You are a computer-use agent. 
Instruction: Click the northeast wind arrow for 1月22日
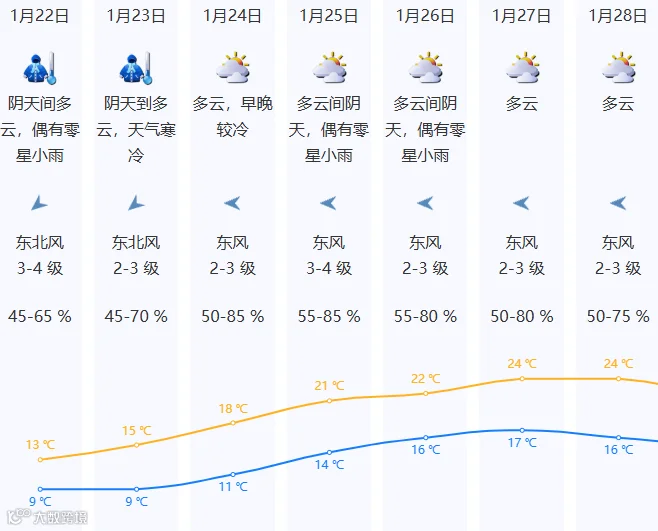[39, 203]
